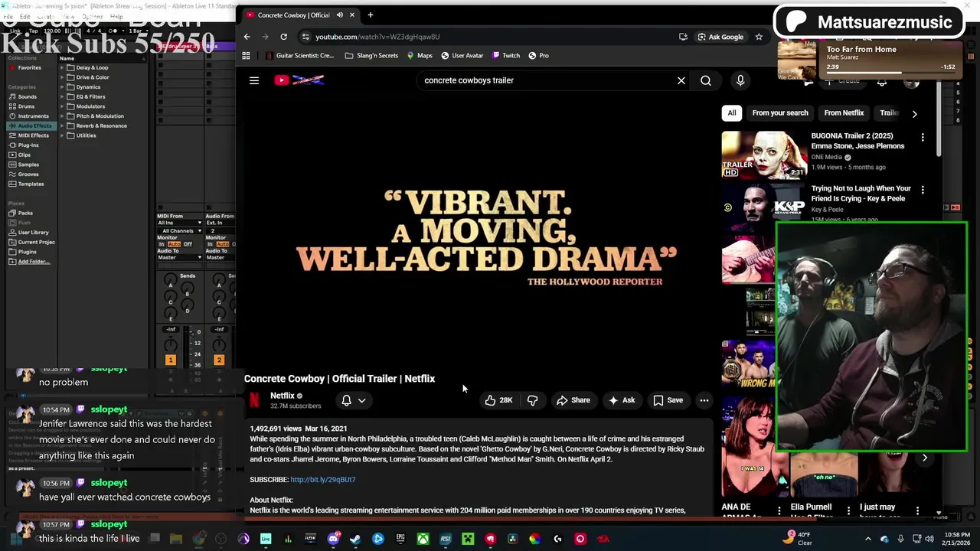Dislike the Concrete Cowboy trailer
980x551 pixels.
[x=532, y=400]
